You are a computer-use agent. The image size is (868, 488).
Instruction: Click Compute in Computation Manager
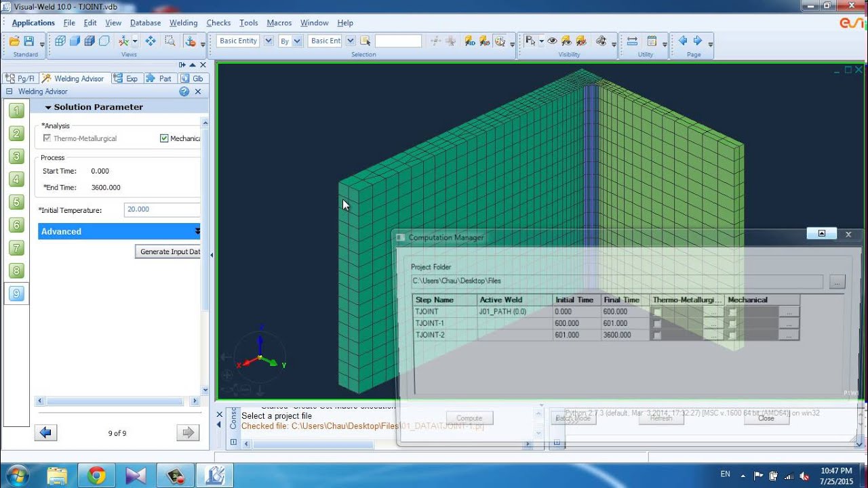(x=469, y=418)
